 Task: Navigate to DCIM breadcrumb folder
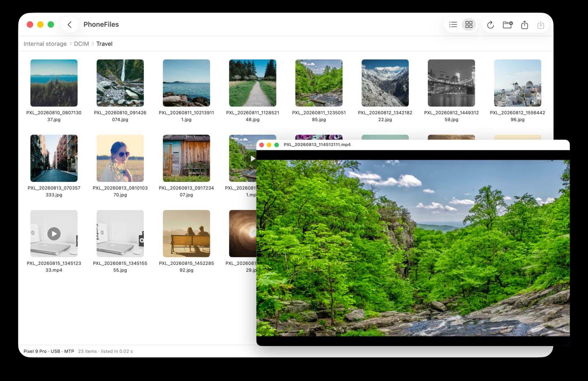[x=81, y=44]
